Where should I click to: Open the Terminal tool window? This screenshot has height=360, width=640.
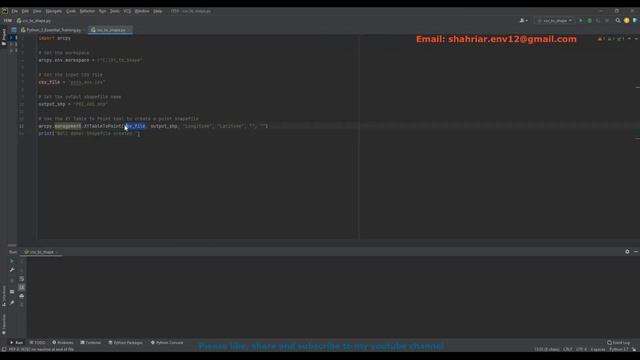point(91,342)
